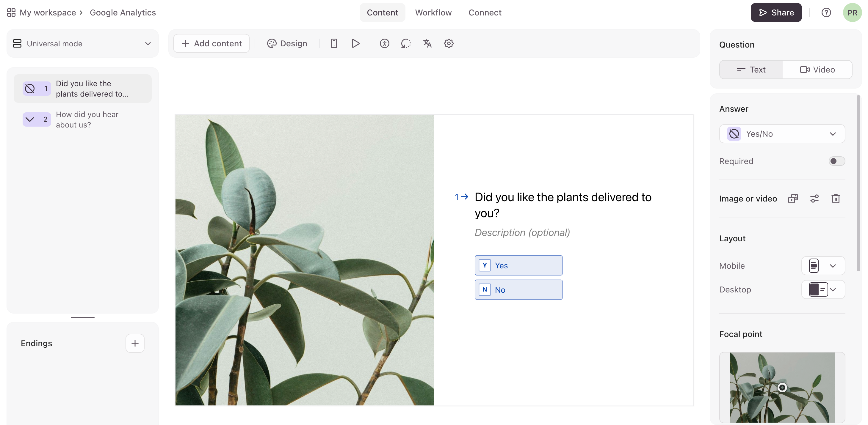Open the Yes/No answer type dropdown
Viewport: 868px width, 425px height.
tap(782, 134)
